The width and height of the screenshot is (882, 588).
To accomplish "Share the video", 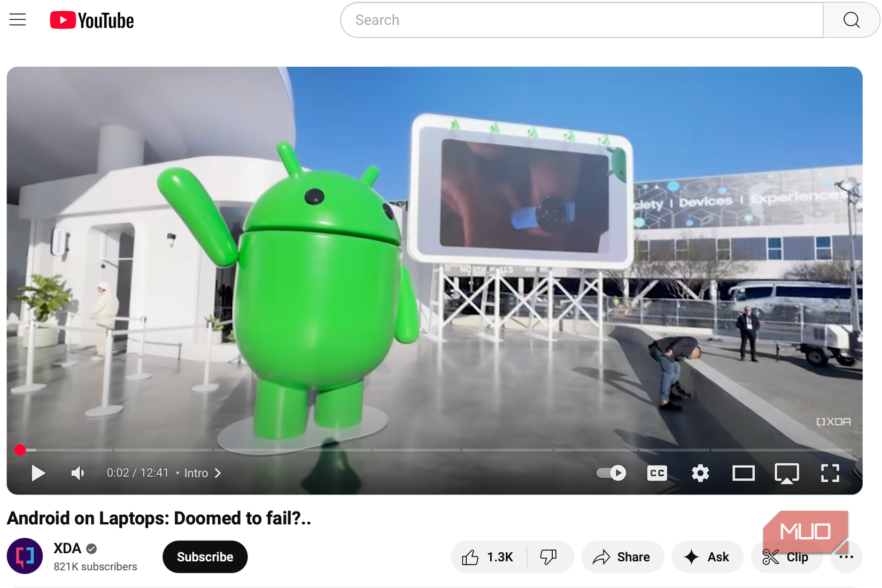I will click(623, 557).
